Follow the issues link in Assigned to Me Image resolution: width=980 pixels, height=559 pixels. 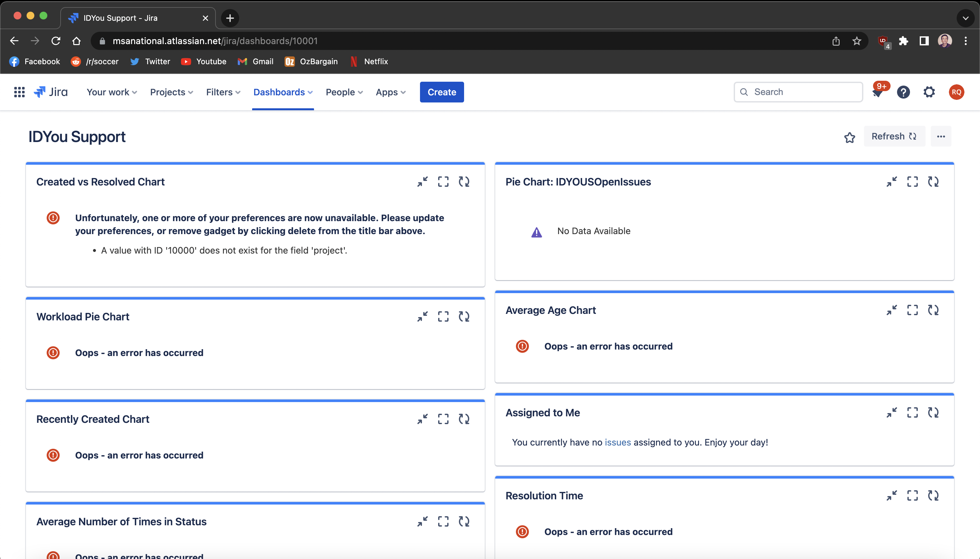coord(618,442)
